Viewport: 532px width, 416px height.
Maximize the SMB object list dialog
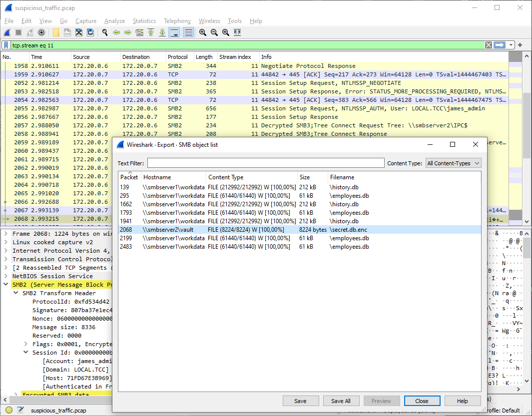(452, 144)
